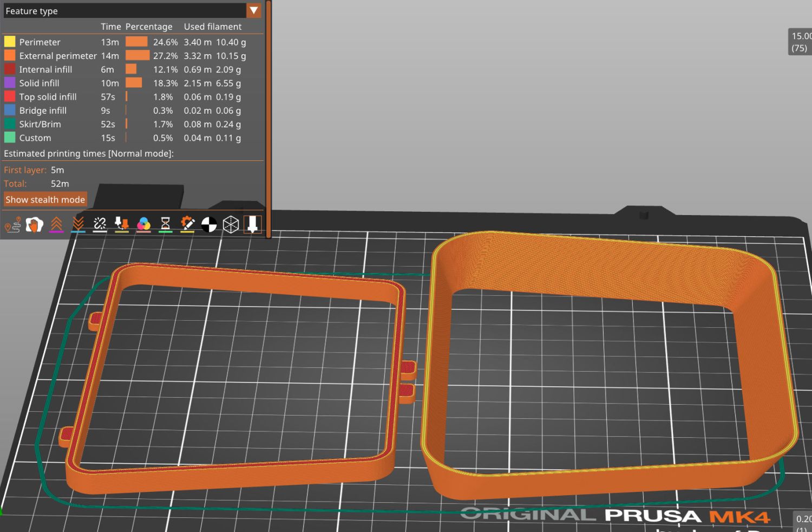Toggle wipe moves display icon
This screenshot has width=812, height=532.
[34, 224]
